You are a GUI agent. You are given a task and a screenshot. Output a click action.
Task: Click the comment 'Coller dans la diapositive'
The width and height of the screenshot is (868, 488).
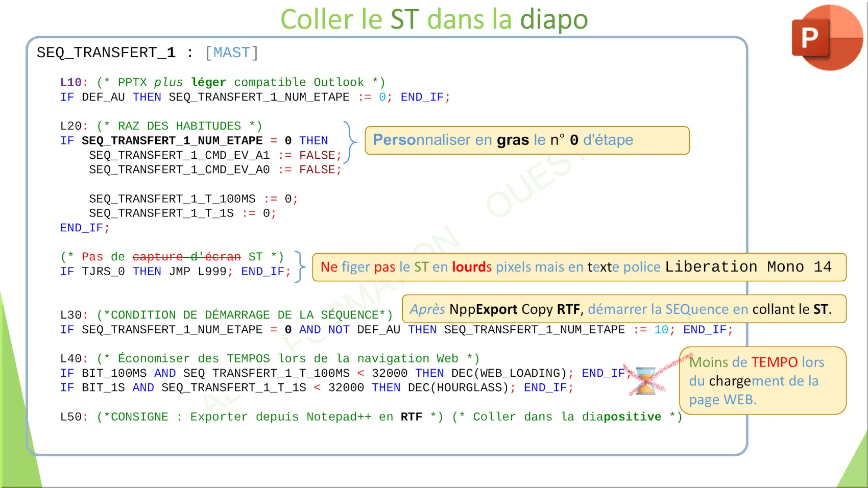click(567, 417)
